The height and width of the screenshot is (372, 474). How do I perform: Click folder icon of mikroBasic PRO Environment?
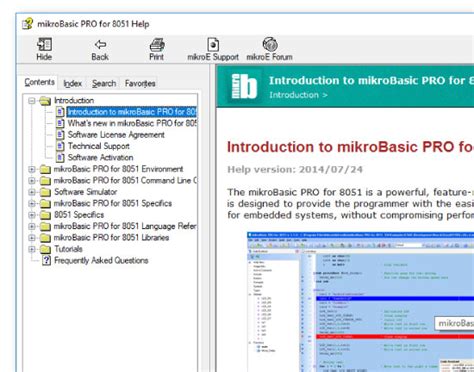coord(45,169)
